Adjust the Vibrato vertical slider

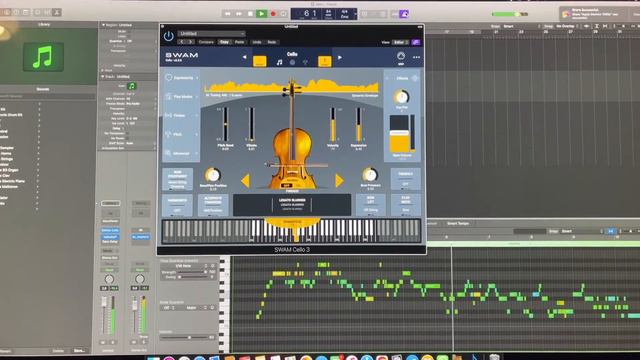point(251,124)
